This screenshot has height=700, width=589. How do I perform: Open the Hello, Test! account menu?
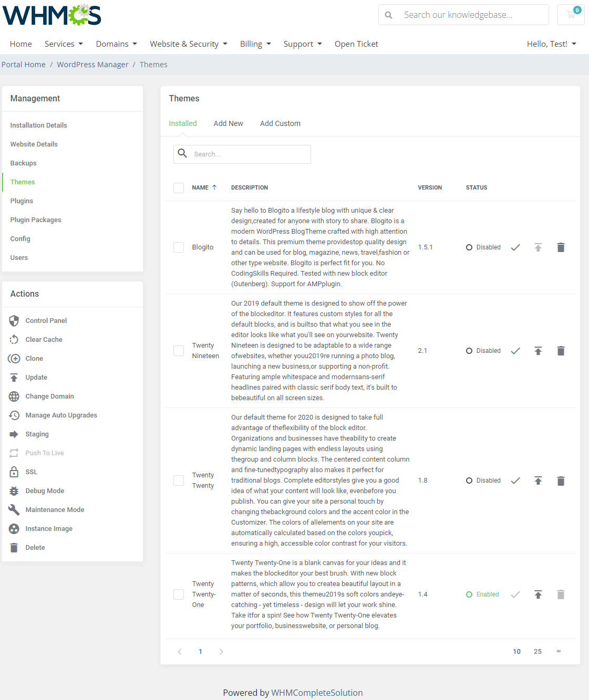point(552,44)
